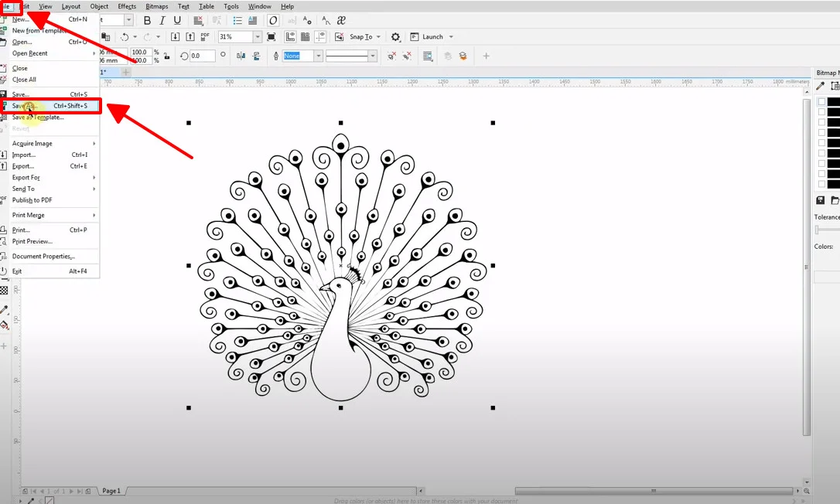Apply Underline text formatting
This screenshot has width=840, height=504.
click(x=177, y=20)
